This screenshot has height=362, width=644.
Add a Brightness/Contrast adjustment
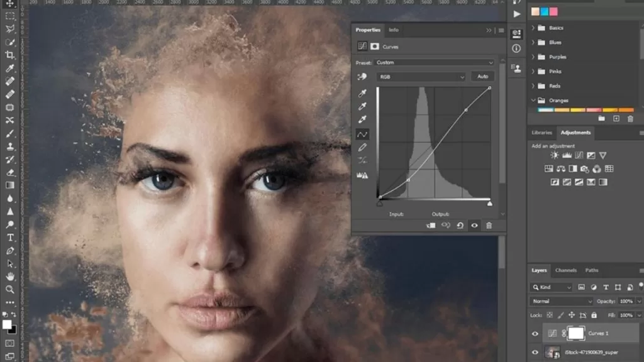coord(555,155)
